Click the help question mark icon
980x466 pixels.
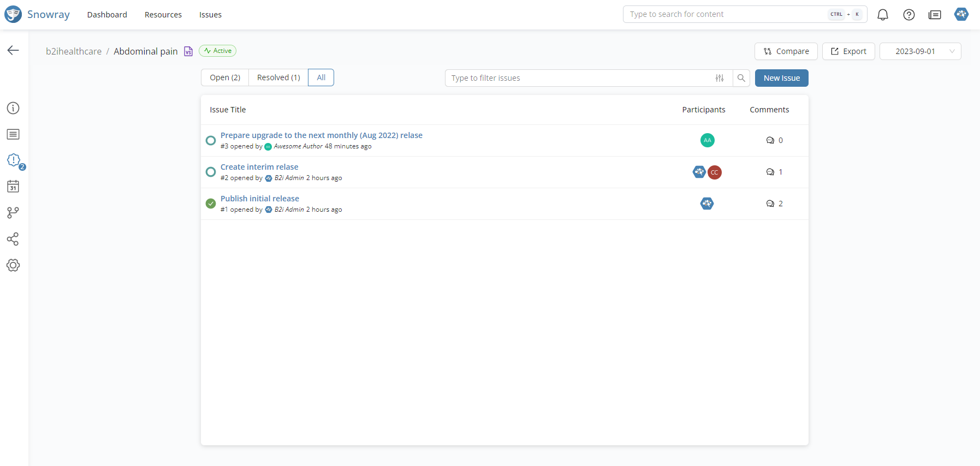pos(908,15)
